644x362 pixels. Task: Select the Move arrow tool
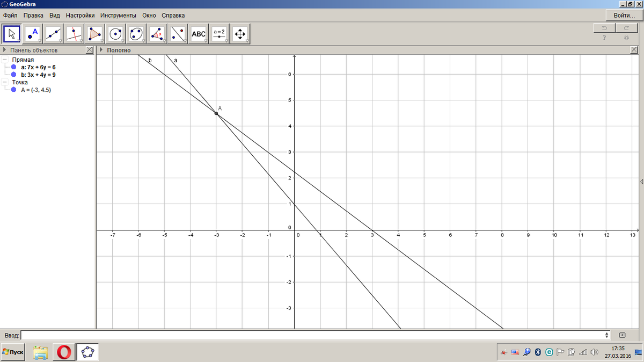[12, 34]
